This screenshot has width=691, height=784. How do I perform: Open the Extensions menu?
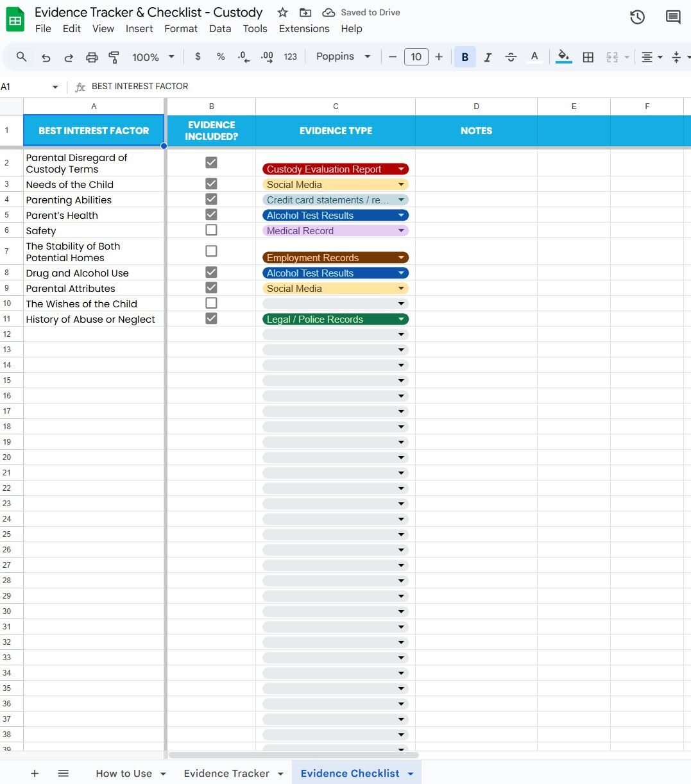304,28
